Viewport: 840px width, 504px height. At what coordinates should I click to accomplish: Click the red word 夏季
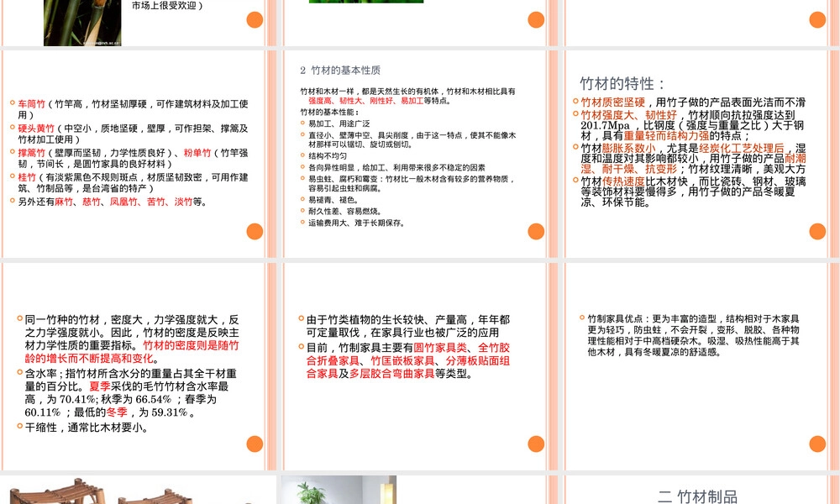(100, 386)
